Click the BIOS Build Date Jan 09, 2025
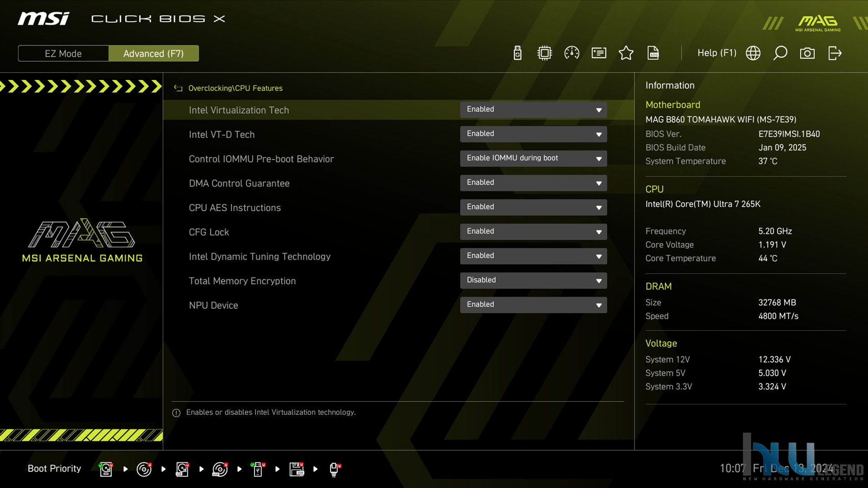This screenshot has width=868, height=488. (782, 148)
